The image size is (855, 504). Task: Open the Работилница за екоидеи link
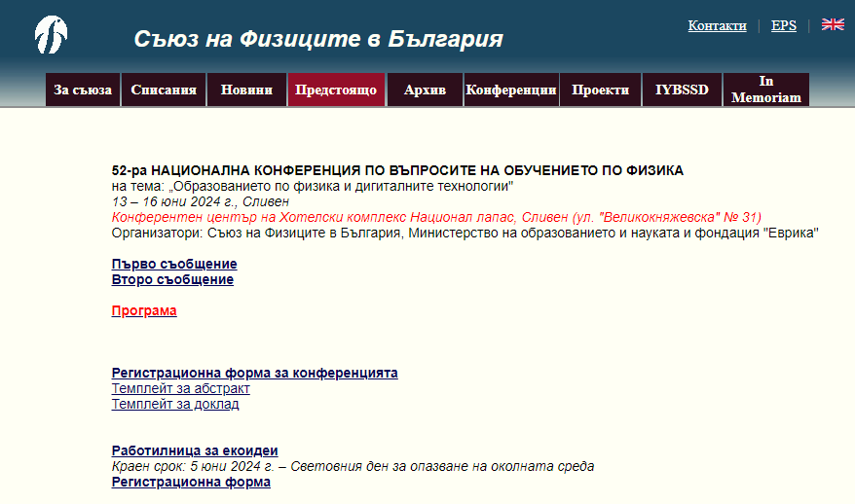[195, 451]
